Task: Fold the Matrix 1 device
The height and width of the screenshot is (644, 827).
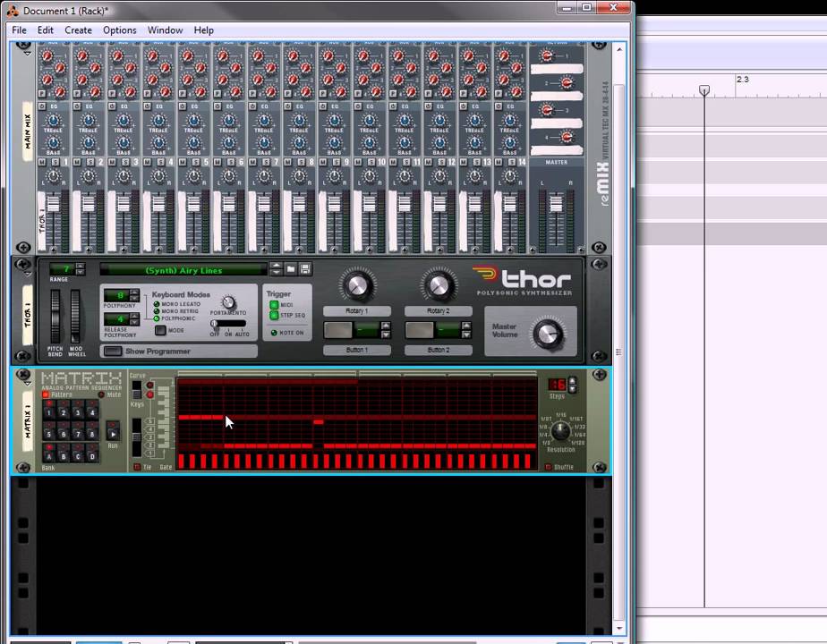Action: (28, 383)
